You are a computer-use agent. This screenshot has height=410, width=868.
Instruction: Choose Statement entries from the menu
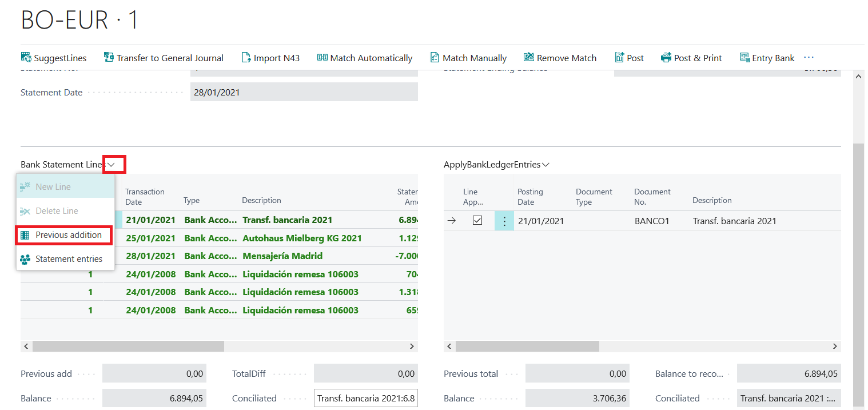tap(65, 258)
